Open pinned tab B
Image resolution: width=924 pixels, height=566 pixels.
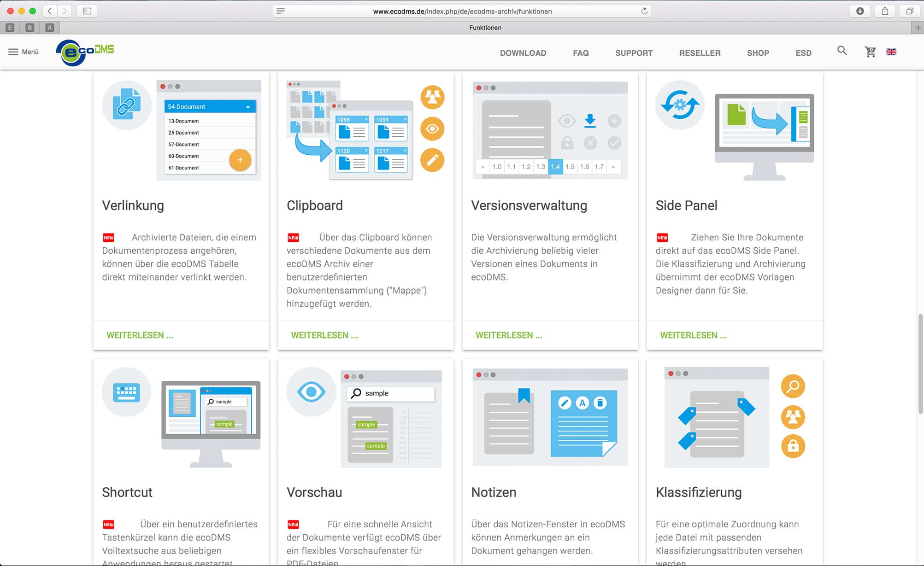click(x=30, y=28)
